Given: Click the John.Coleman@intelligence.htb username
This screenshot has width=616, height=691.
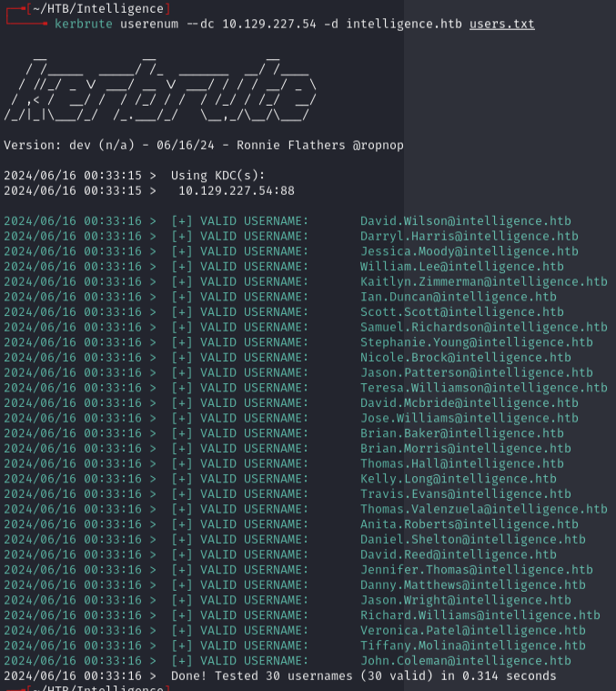Looking at the screenshot, I should click(465, 661).
